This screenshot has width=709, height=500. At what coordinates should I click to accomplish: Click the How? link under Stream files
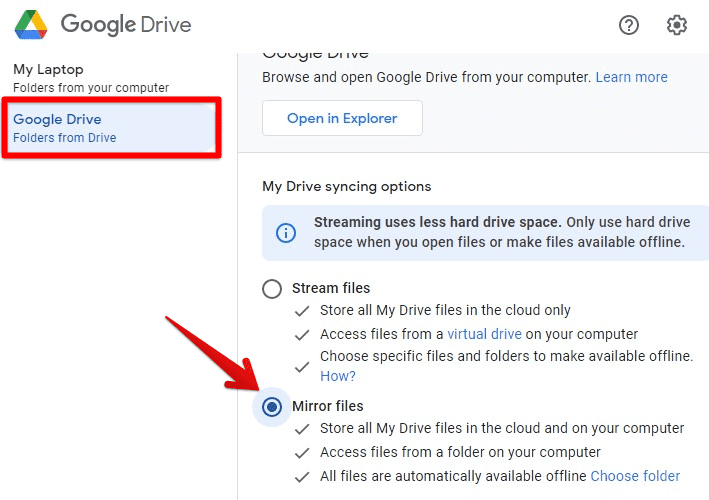(x=338, y=376)
